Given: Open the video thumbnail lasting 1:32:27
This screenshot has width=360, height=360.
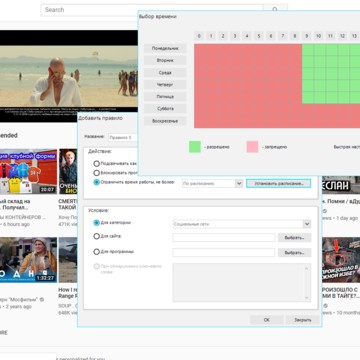Looking at the screenshot, I should click(28, 260).
